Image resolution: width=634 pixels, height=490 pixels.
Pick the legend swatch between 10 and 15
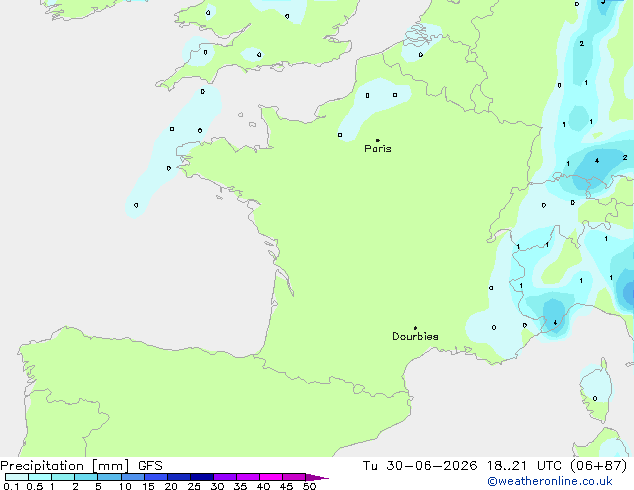click(133, 477)
